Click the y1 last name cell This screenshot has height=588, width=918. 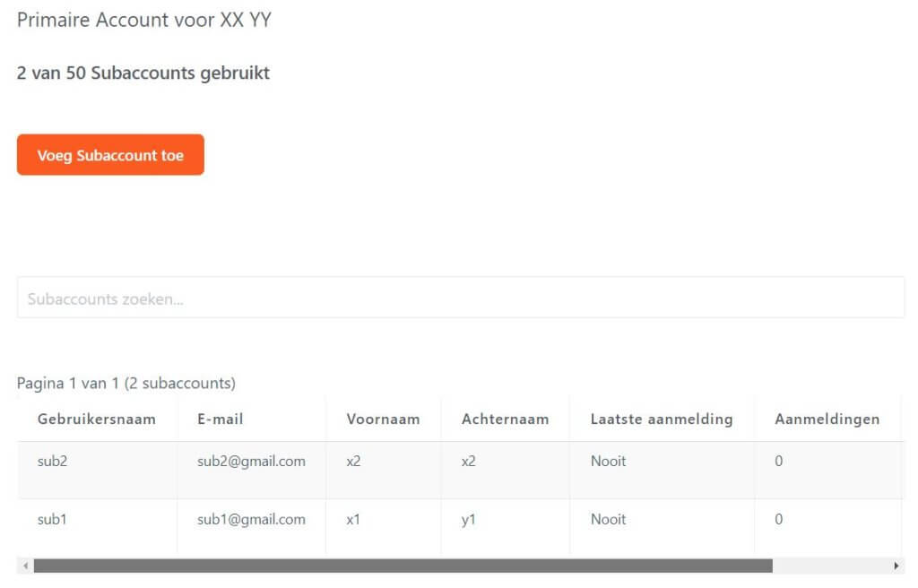pos(468,520)
